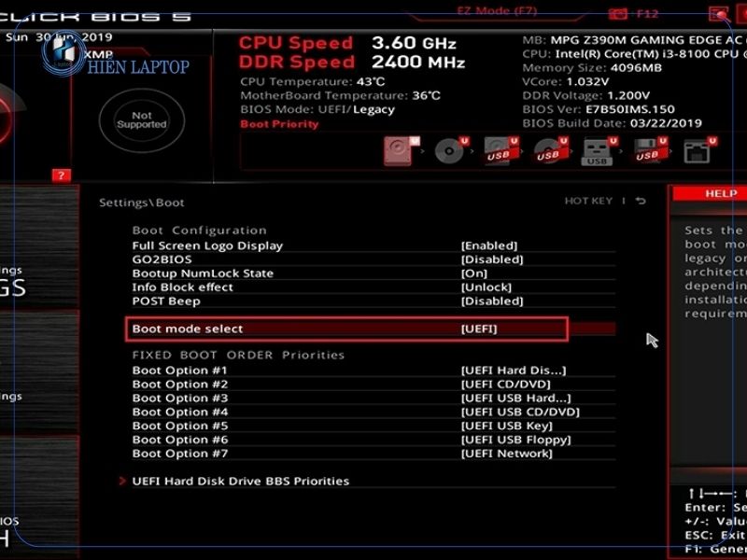
Task: Change Boot Option #1 UEFI Hard Disk value
Action: tap(514, 371)
